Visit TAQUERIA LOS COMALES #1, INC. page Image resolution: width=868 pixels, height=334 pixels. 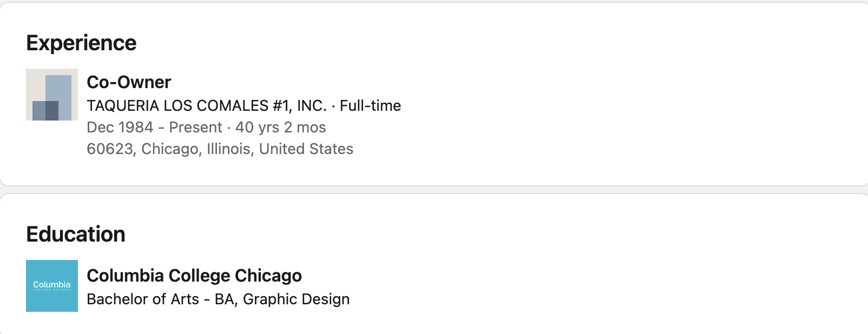tap(207, 106)
